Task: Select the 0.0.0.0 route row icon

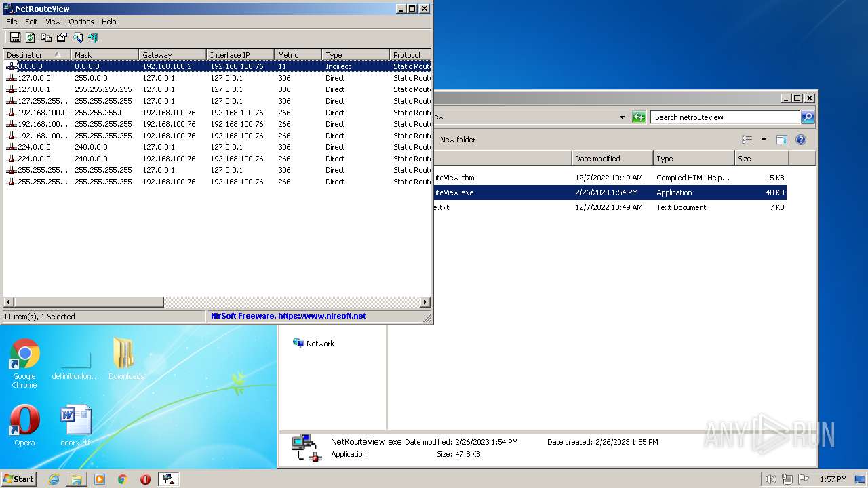Action: 11,66
